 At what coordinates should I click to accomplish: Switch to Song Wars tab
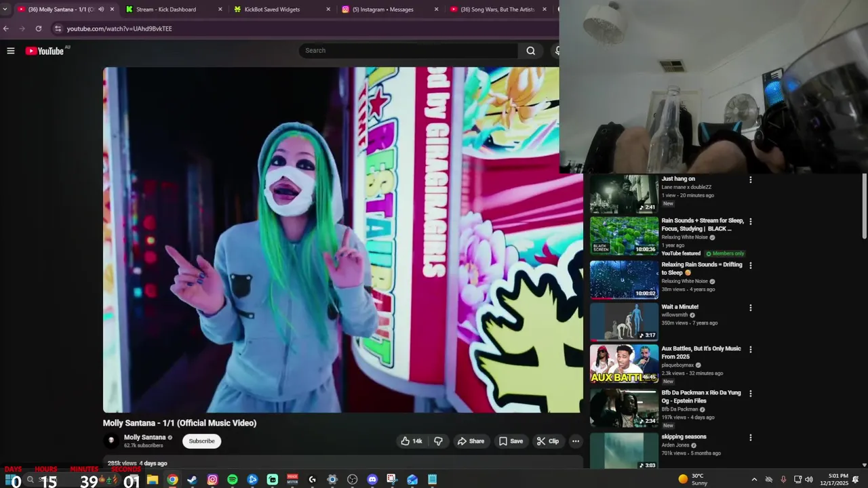pyautogui.click(x=498, y=9)
